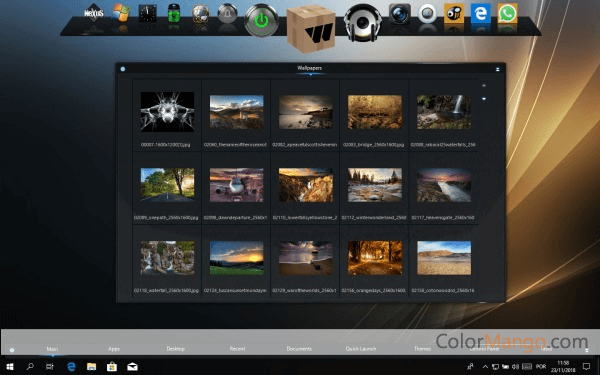
Task: Open the green power button in the dock
Action: click(x=261, y=20)
